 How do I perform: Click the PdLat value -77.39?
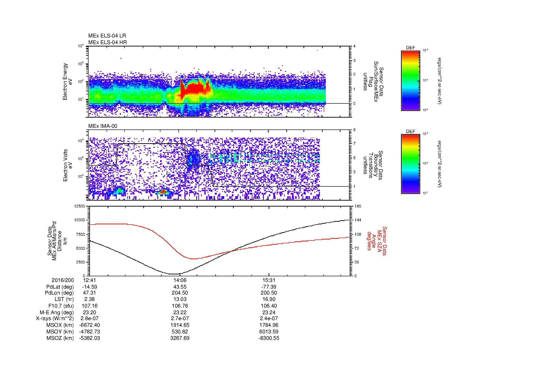[269, 287]
